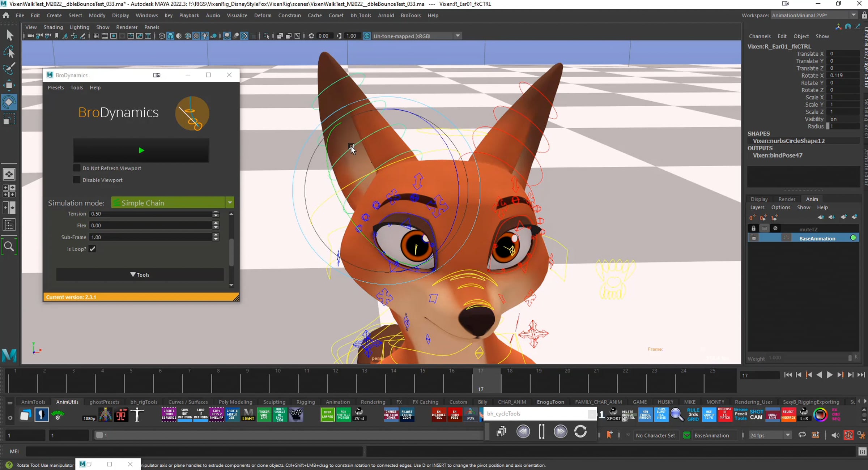Select the Rotate tool
Screen dimensions: 868x470
pos(9,102)
